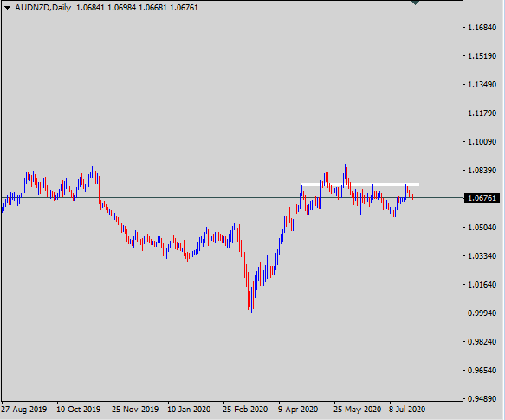Click the 25 May 2020 date label
Screen dimensions: 505x420
tap(357, 410)
